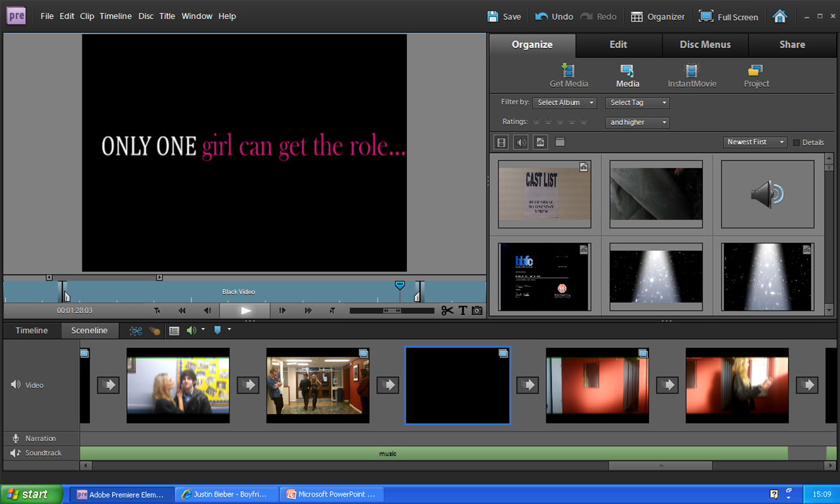Play the video preview

pos(245,311)
